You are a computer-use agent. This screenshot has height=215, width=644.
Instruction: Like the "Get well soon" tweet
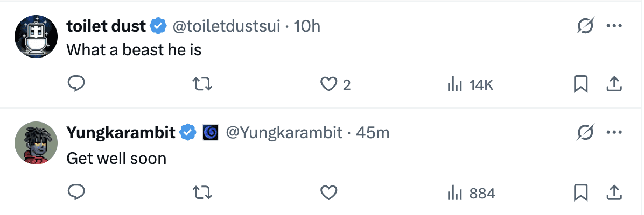328,192
